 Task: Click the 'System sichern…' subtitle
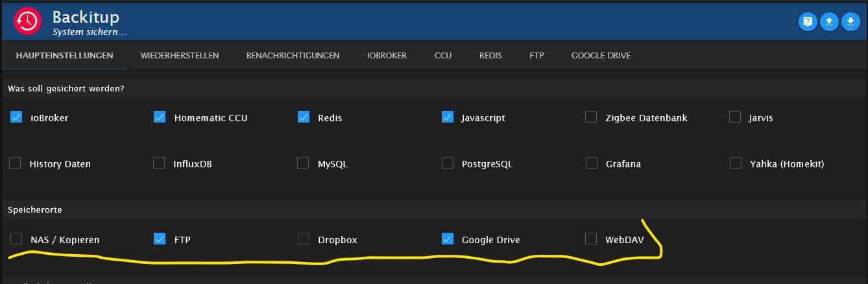pyautogui.click(x=89, y=31)
